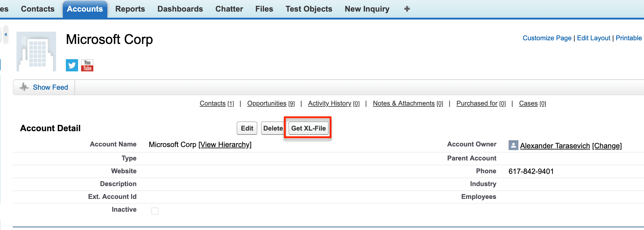
Task: Jump to Cases [0] related list
Action: [532, 103]
